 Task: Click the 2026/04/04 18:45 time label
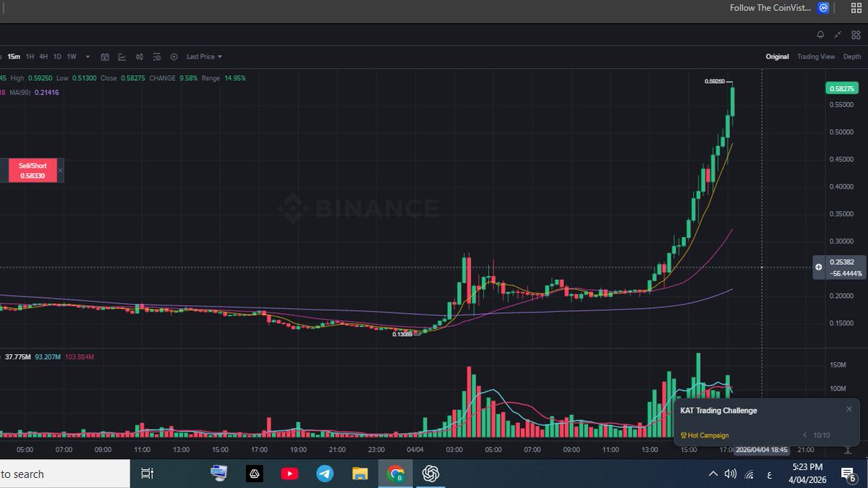[x=761, y=449]
